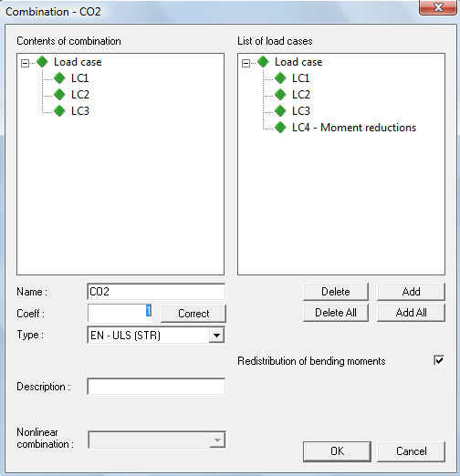Click the Add button
Viewport: 460px width, 476px height.
[411, 292]
